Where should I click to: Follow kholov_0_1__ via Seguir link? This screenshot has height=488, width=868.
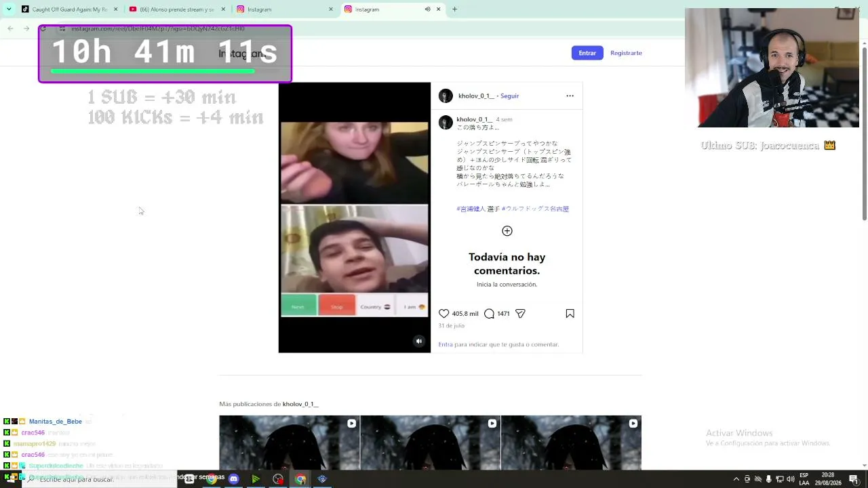click(x=509, y=96)
